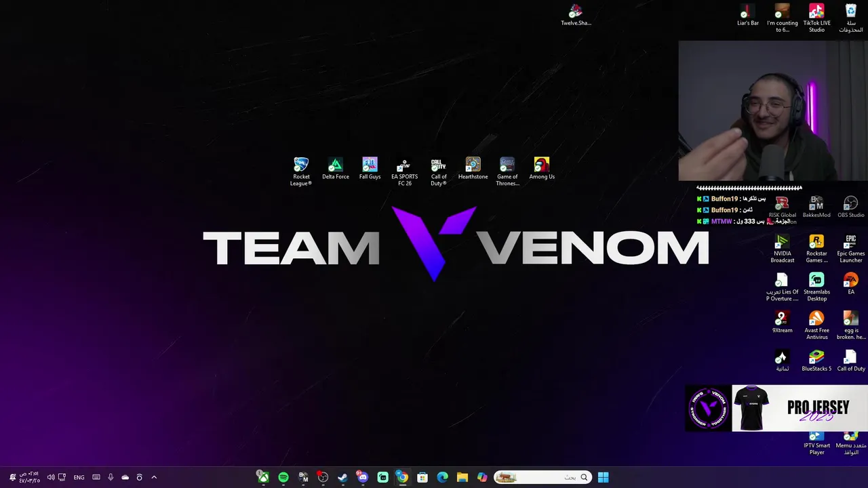Switch to Google Chrome in taskbar
Viewport: 868px width, 488px height.
[402, 477]
